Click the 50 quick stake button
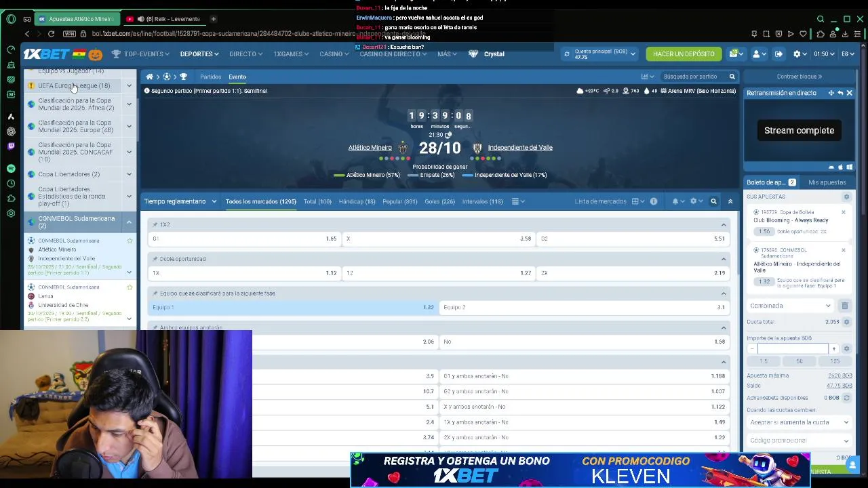 [x=800, y=361]
